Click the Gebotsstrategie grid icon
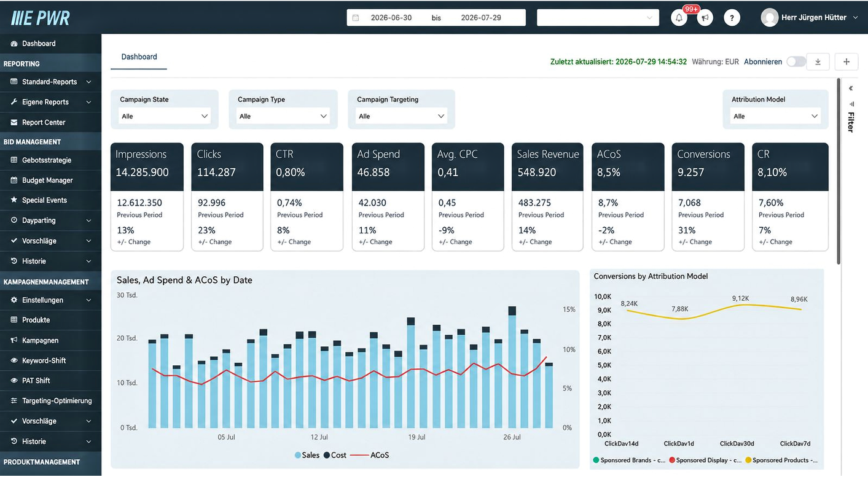The width and height of the screenshot is (868, 477). click(x=14, y=160)
